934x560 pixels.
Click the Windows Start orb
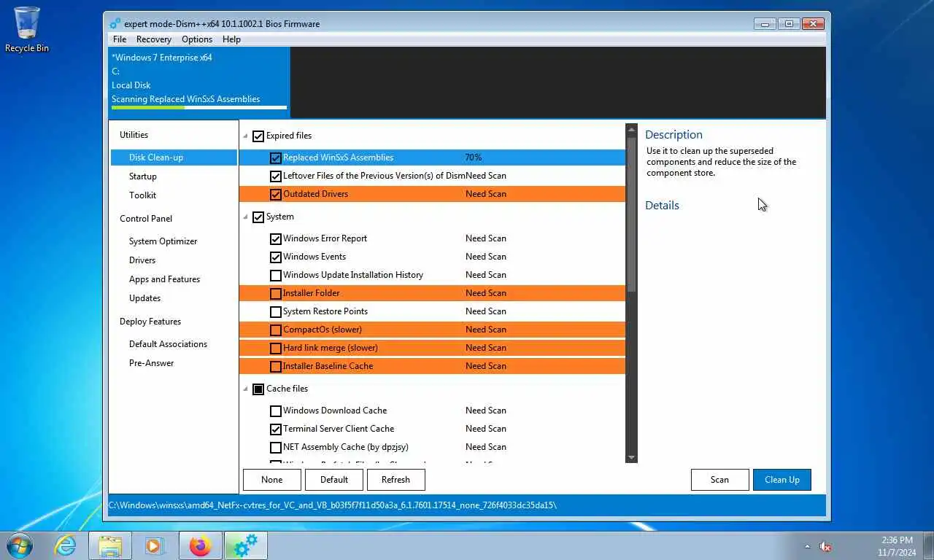[19, 545]
